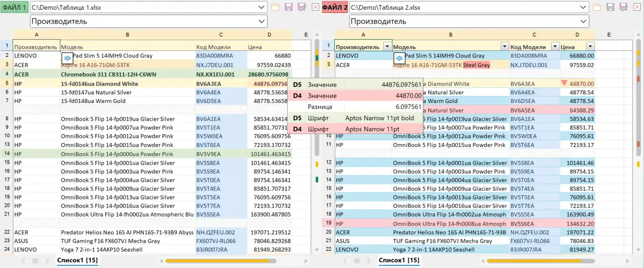Viewport: 644px width, 268px height.
Task: Click Save As icon for File 2
Action: (623, 7)
